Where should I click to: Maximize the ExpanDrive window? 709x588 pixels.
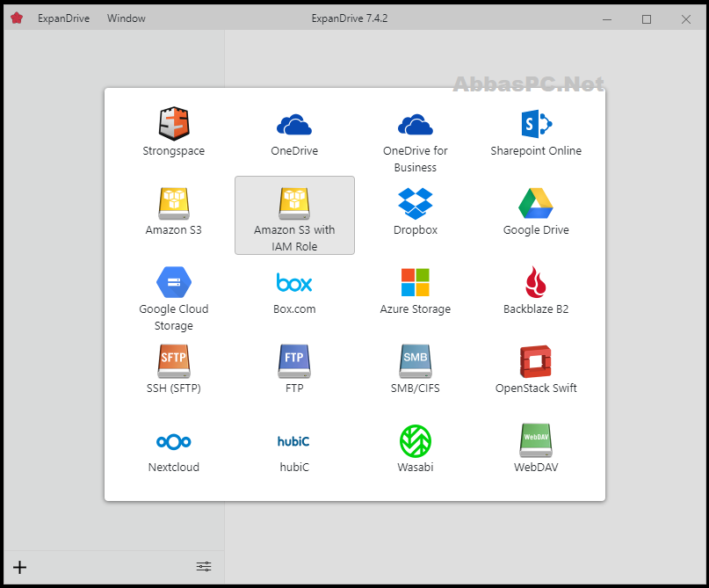(647, 19)
